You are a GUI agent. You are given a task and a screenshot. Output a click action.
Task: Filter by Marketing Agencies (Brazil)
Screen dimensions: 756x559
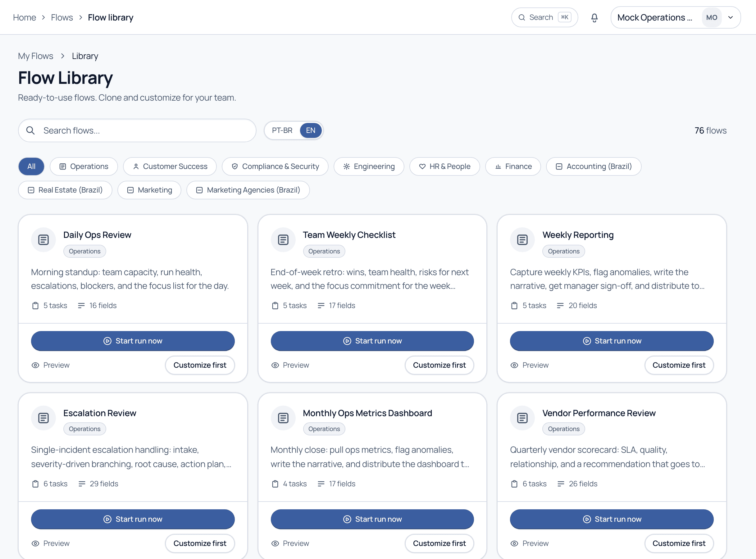click(x=248, y=190)
